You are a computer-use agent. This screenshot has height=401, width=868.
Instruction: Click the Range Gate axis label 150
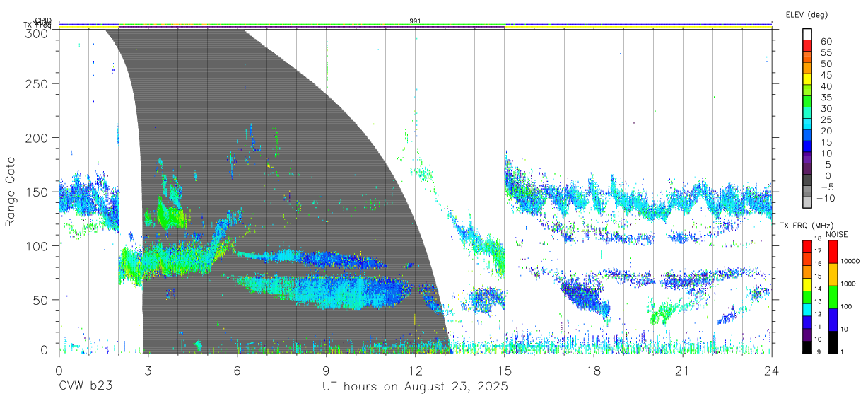tap(37, 192)
